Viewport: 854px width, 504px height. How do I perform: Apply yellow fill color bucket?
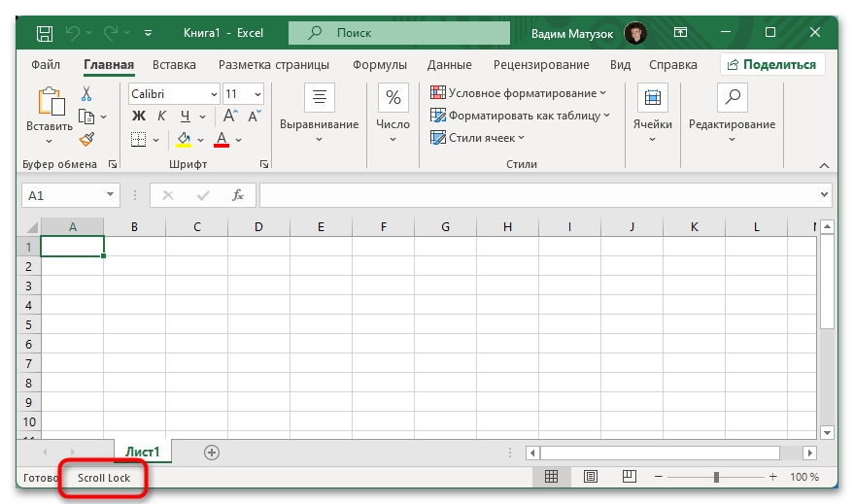pyautogui.click(x=184, y=139)
